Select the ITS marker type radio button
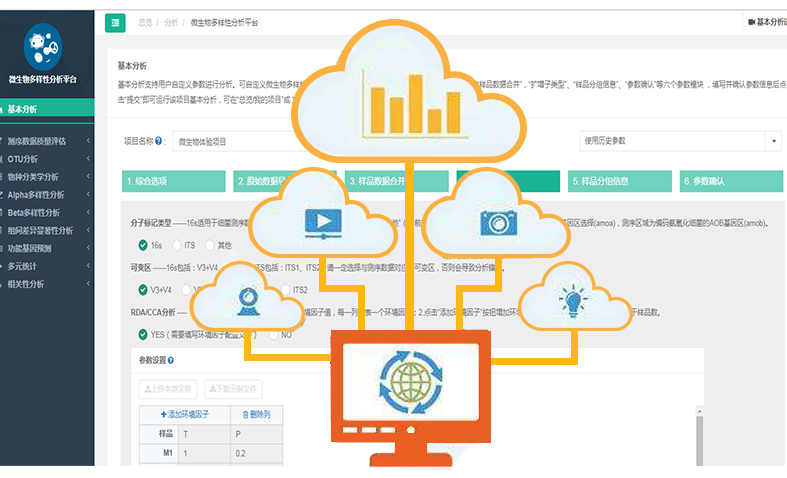The width and height of the screenshot is (787, 478). 177,245
